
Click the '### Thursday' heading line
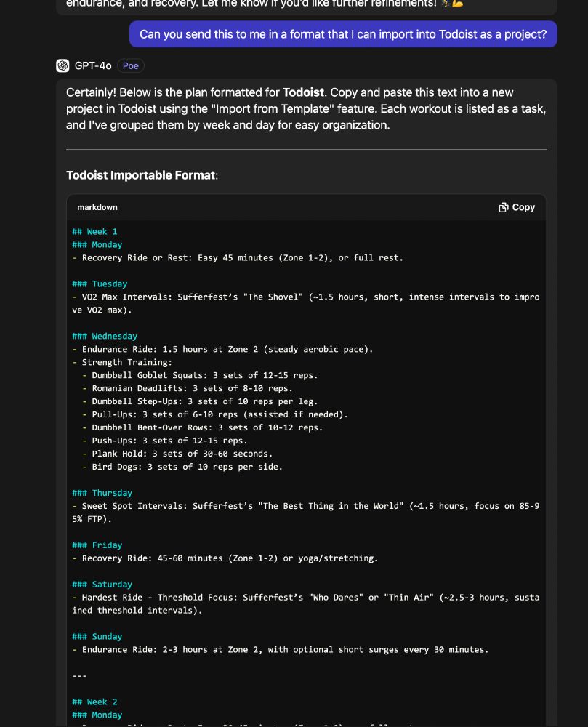click(x=102, y=492)
